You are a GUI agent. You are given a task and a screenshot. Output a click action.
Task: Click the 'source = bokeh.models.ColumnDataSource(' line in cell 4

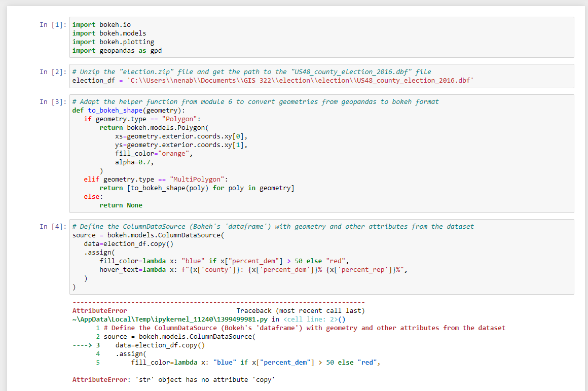tap(148, 235)
